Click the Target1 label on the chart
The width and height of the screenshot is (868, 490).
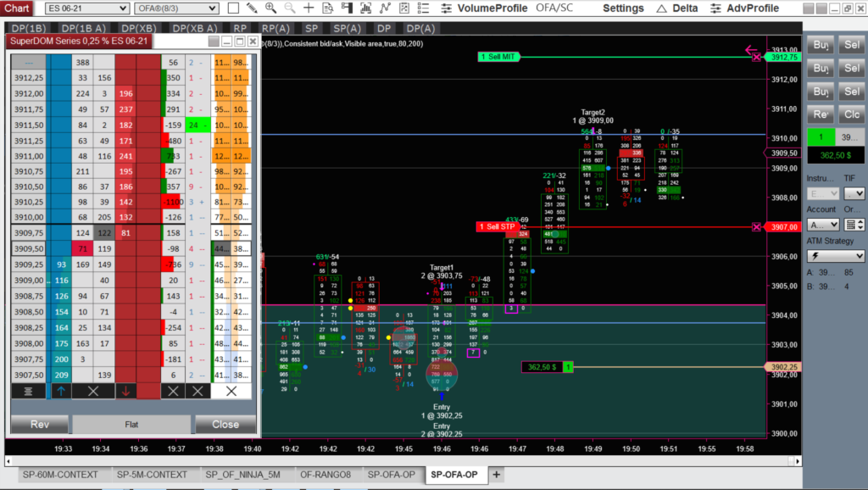pyautogui.click(x=441, y=267)
